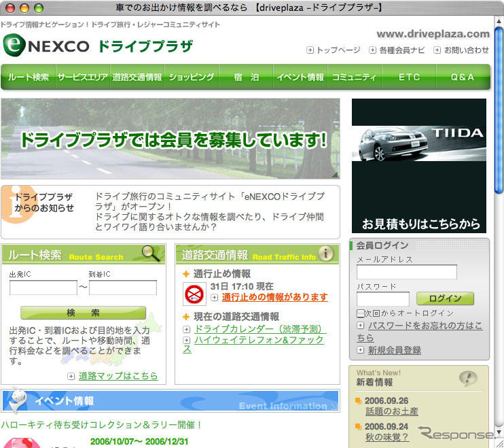The height and width of the screenshot is (448, 504).
Task: Click the scrollbar up arrow
Action: (x=499, y=21)
